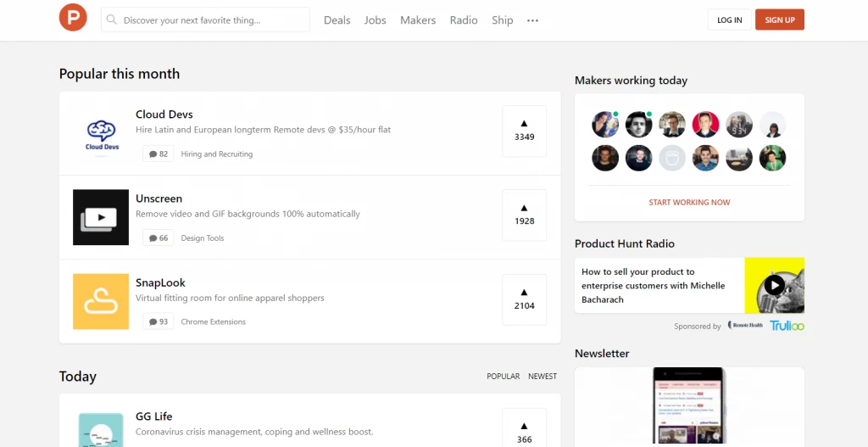View the 66 comments on Unscreen

159,238
